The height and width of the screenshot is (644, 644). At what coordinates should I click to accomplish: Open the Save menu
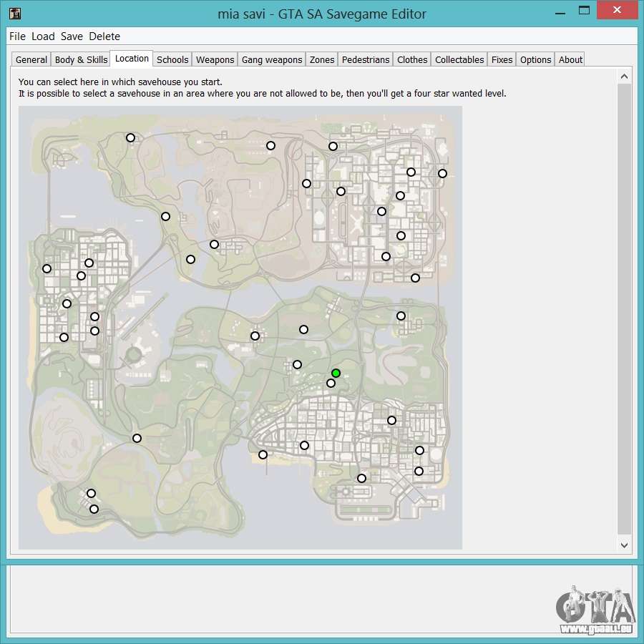point(72,36)
